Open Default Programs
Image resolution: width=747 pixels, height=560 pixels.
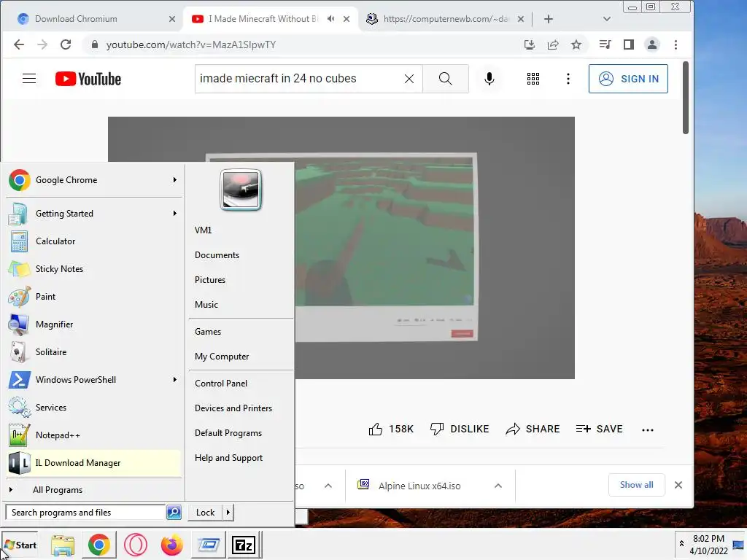(x=228, y=433)
